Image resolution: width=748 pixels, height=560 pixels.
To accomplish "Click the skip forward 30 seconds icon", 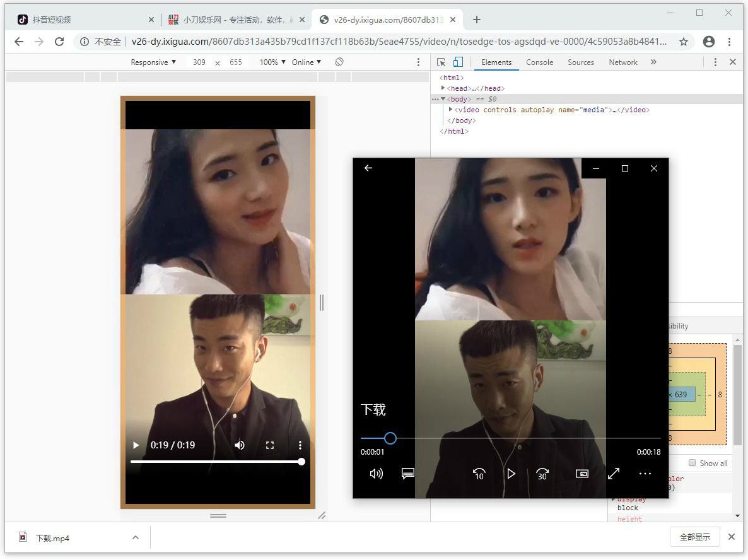I will 542,474.
